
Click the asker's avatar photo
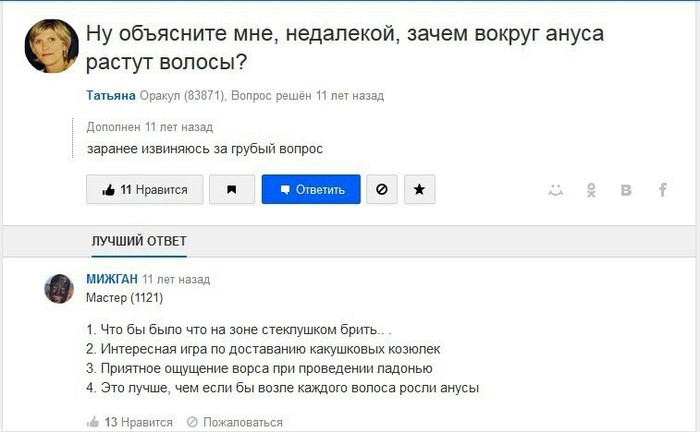51,46
